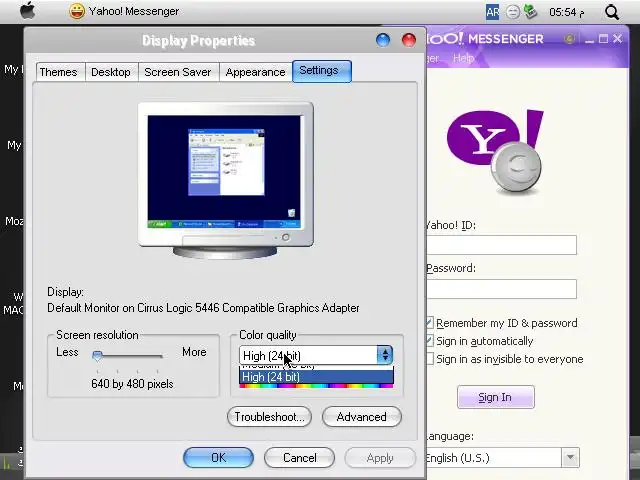This screenshot has width=640, height=480.
Task: Click the Language dropdown arrow
Action: pyautogui.click(x=570, y=458)
